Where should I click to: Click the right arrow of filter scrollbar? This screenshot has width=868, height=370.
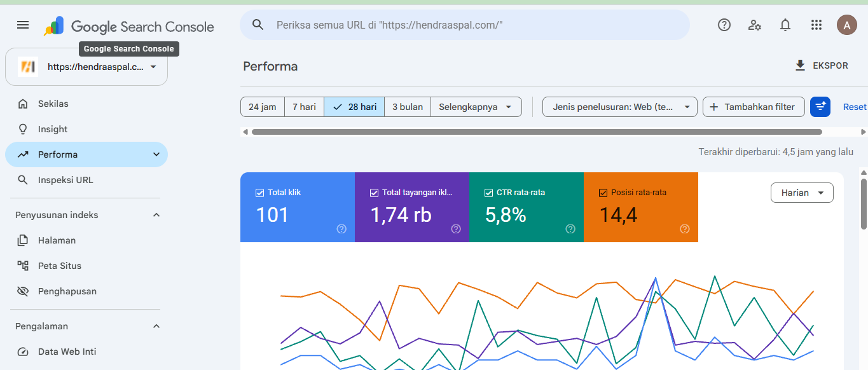pyautogui.click(x=863, y=132)
